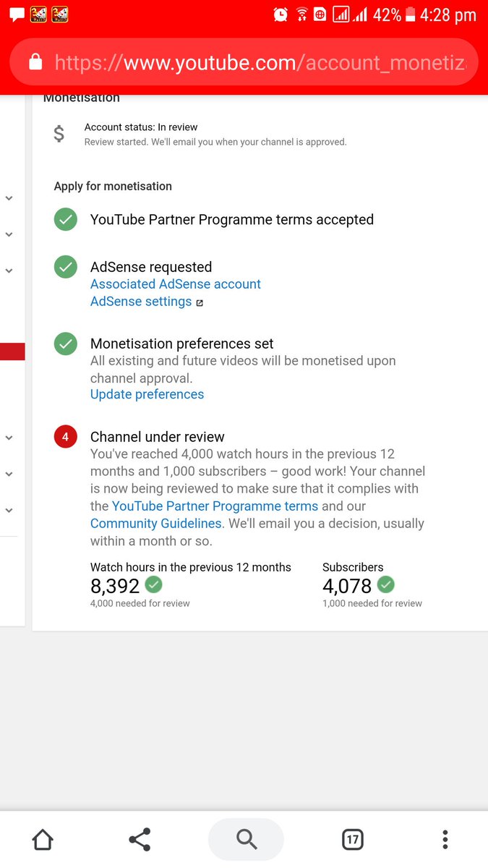
Task: Tap green check next to 4,078 subscribers
Action: click(386, 584)
